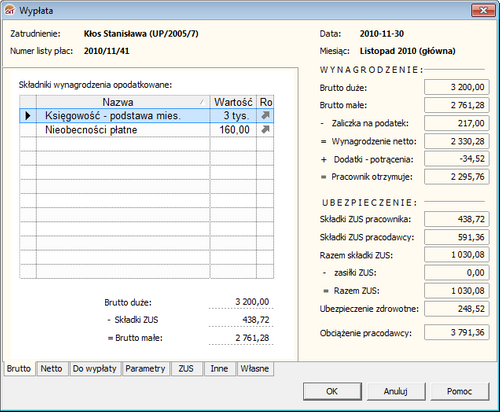Click arrow icon in Księgowość row
The image size is (500, 412).
pyautogui.click(x=265, y=115)
